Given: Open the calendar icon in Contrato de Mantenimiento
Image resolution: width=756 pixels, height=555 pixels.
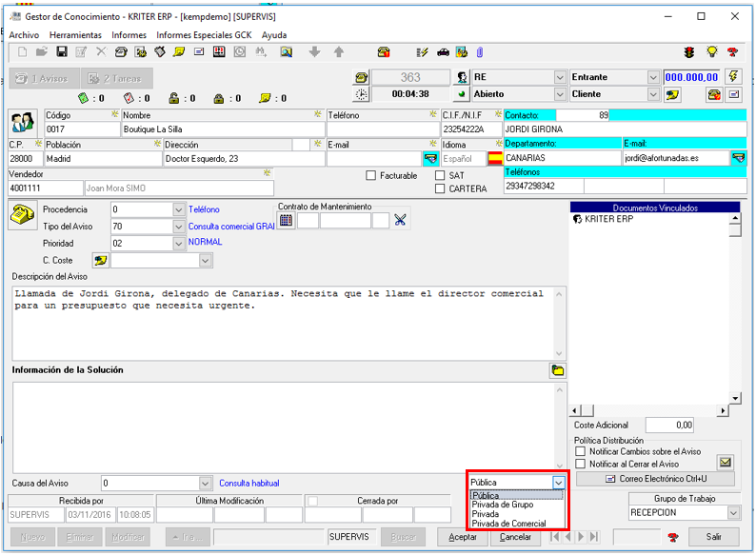Looking at the screenshot, I should click(x=286, y=220).
